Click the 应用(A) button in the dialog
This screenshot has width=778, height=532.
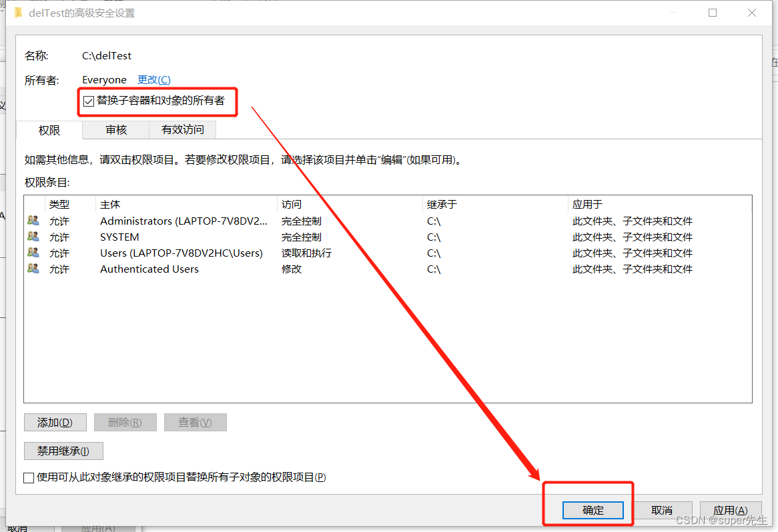[731, 510]
